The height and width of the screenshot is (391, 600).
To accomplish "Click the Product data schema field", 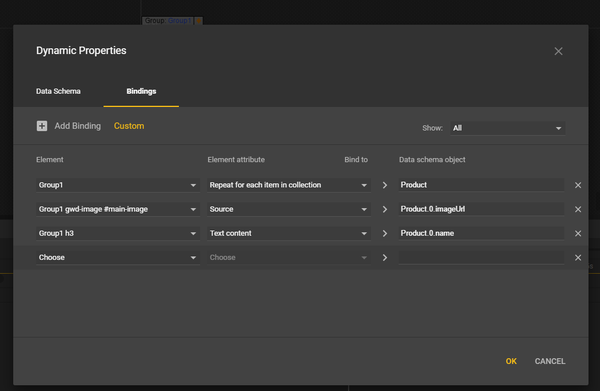I will coord(481,185).
